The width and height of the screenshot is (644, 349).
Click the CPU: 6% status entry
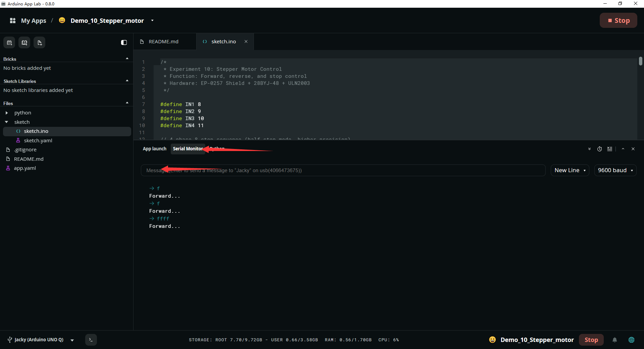(x=388, y=340)
